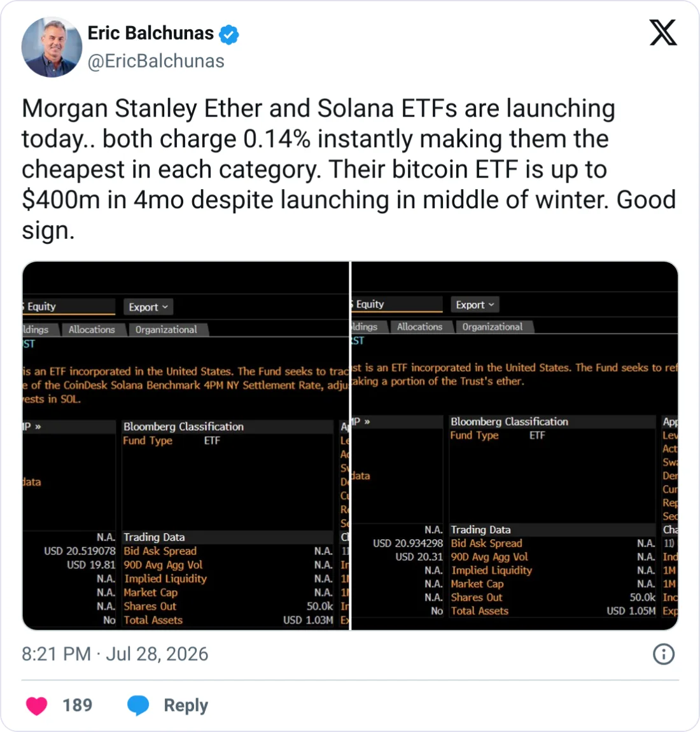Click the blue reply bubble icon
The width and height of the screenshot is (700, 732).
pyautogui.click(x=138, y=705)
